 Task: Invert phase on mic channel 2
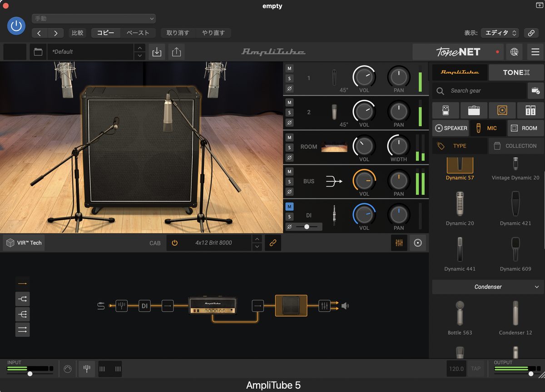pos(289,123)
